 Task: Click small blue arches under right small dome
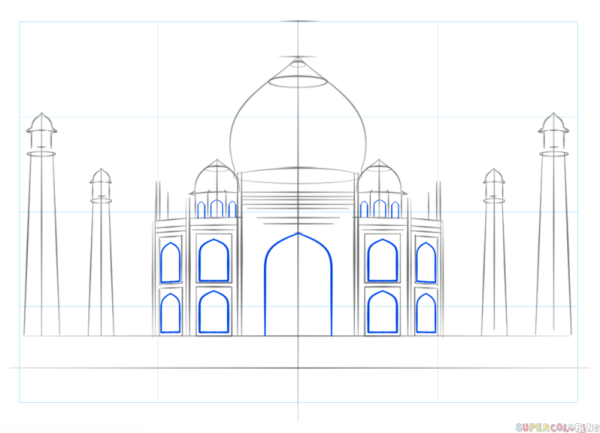point(380,209)
